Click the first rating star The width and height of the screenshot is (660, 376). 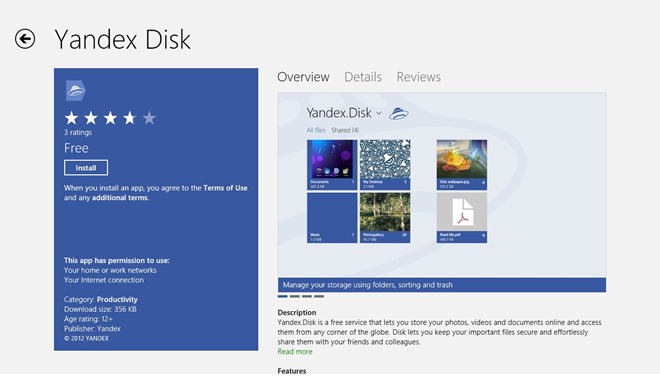[72, 118]
